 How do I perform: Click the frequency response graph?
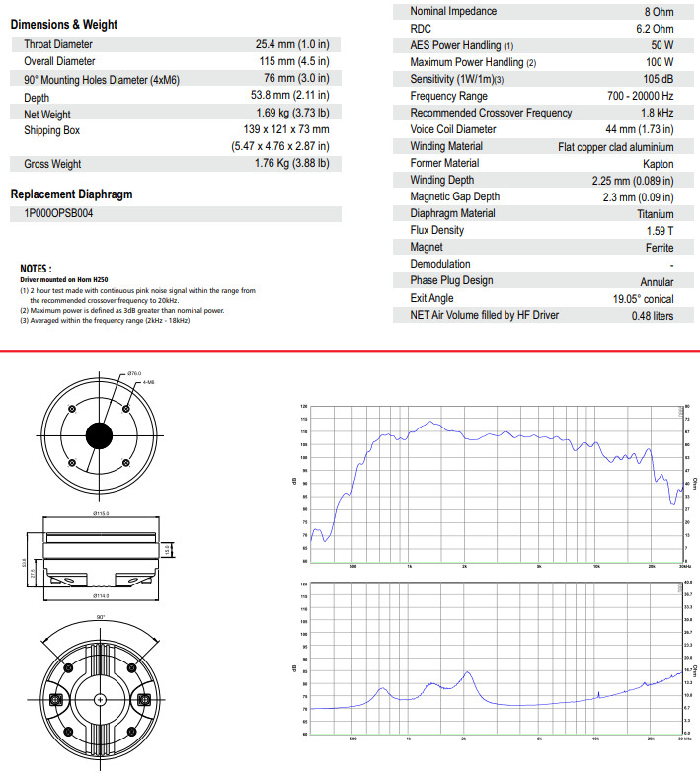click(x=496, y=484)
